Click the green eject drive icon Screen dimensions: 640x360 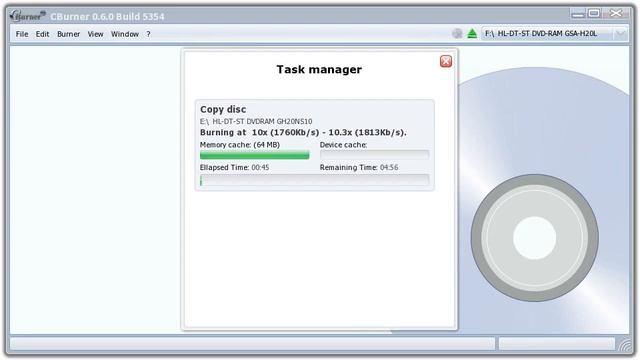pyautogui.click(x=472, y=33)
